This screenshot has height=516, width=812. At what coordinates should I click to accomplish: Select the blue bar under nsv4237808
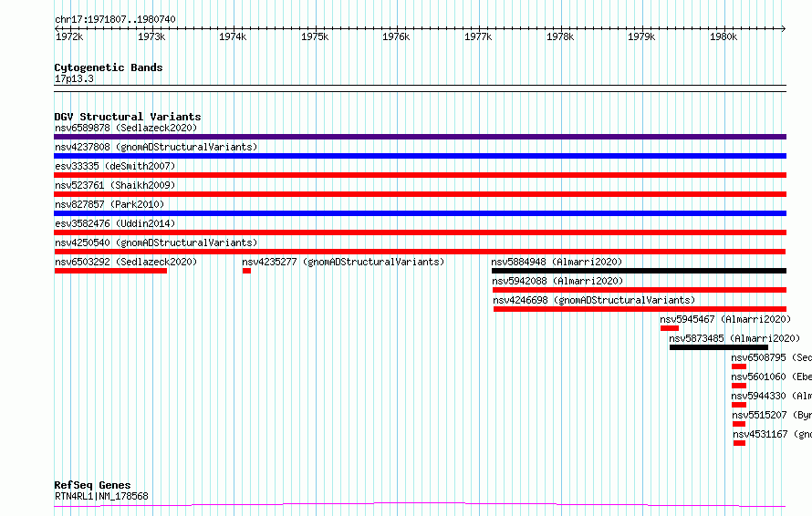click(420, 156)
